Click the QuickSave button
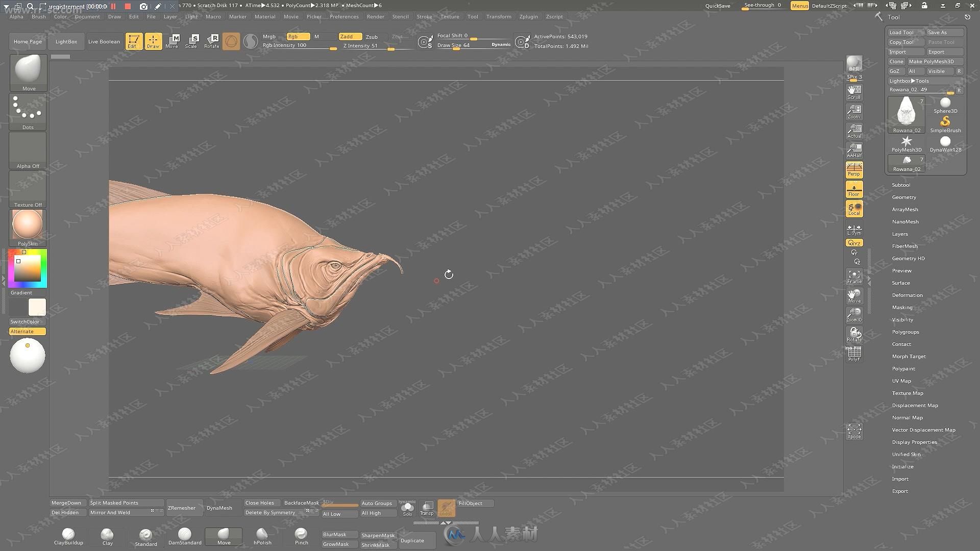The width and height of the screenshot is (980, 551). [x=716, y=6]
